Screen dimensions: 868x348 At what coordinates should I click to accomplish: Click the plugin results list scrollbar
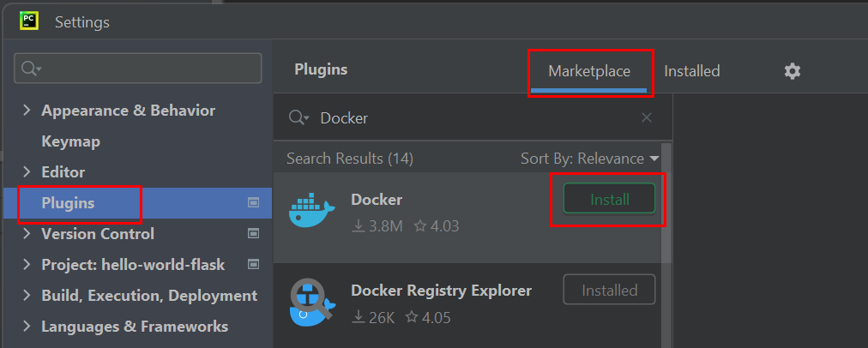point(666,205)
